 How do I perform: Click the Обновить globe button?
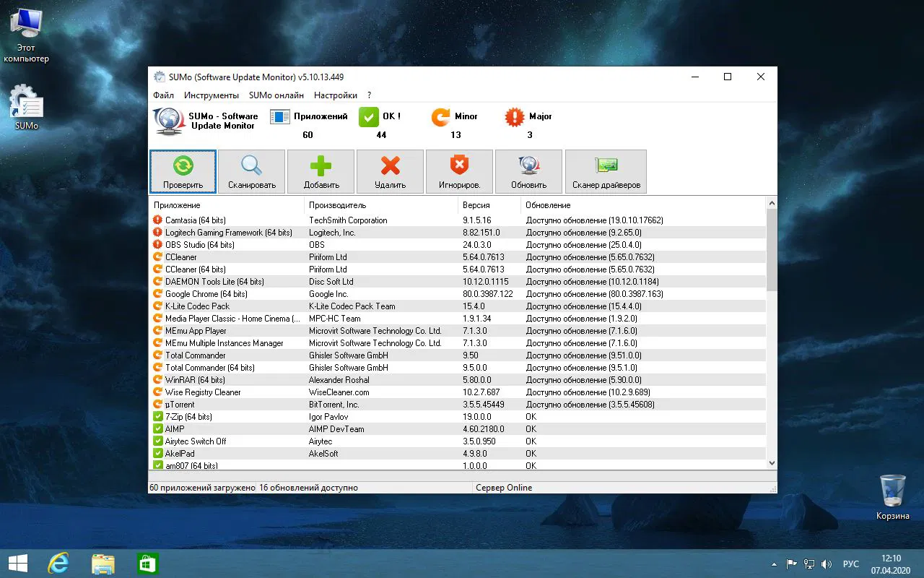click(529, 171)
